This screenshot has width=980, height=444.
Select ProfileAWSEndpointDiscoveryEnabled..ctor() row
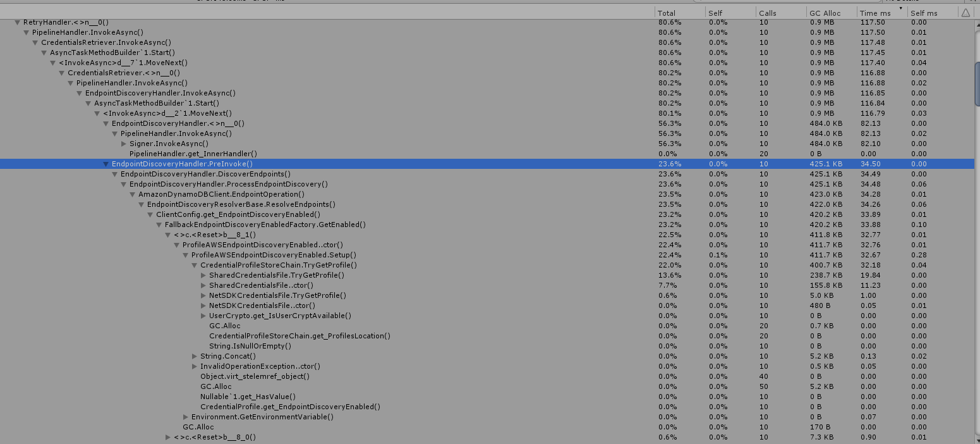pos(487,245)
